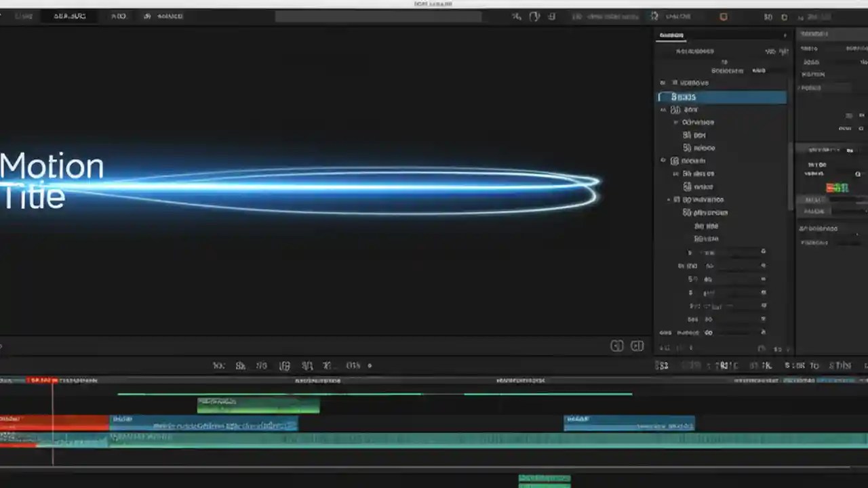The width and height of the screenshot is (868, 488).
Task: Select the Motion Title clip in the viewer
Action: coord(52,180)
